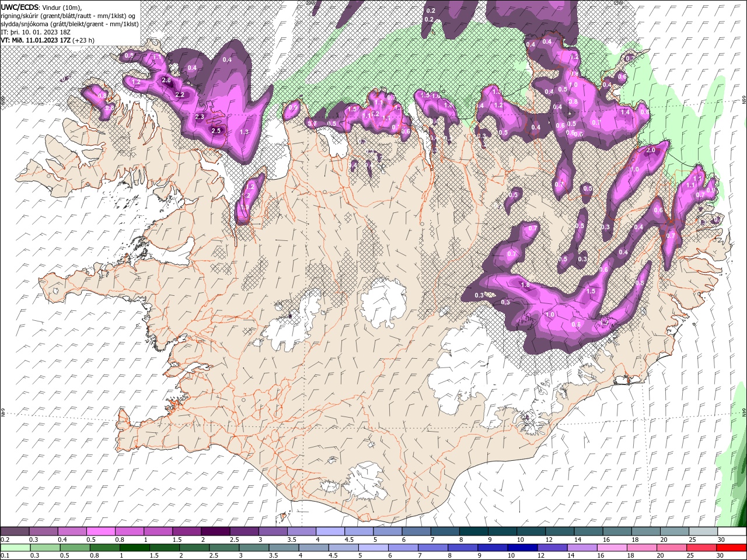Select the deep blue 10–12 swatch in the rain legend
Screen dimensions: 747x560
click(x=523, y=548)
